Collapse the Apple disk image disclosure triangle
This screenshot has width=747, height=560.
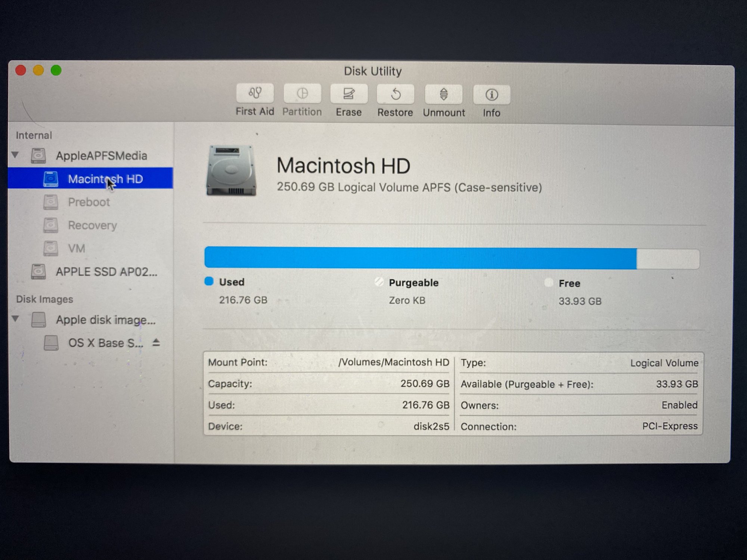pos(15,319)
